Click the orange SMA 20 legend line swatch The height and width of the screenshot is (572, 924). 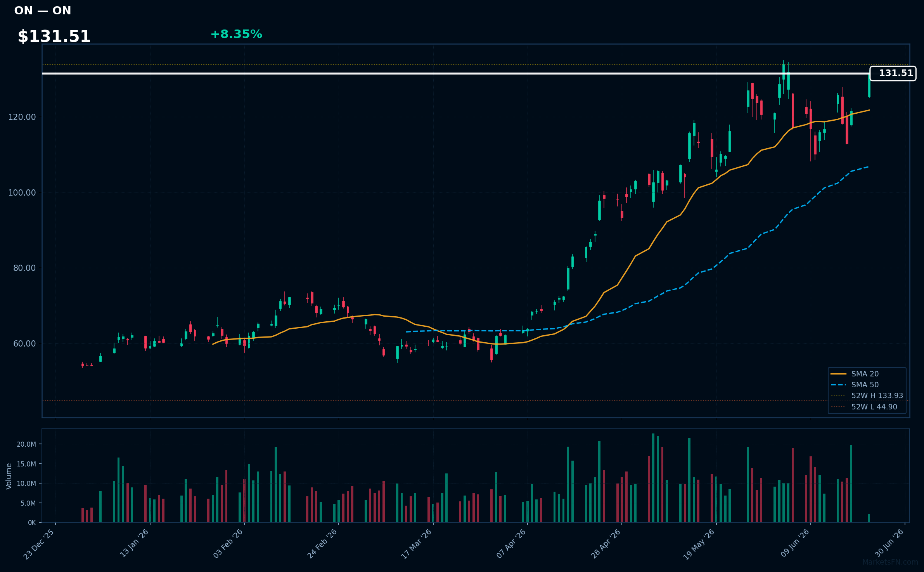838,374
